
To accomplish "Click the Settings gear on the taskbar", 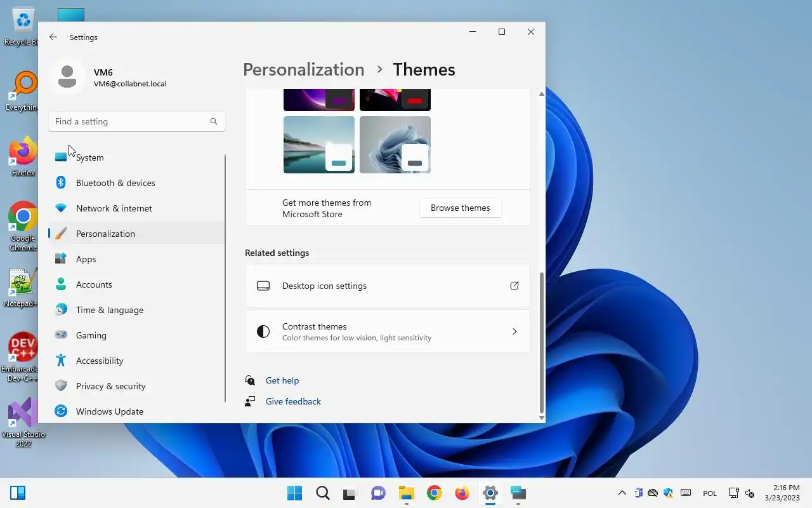I will pyautogui.click(x=490, y=493).
